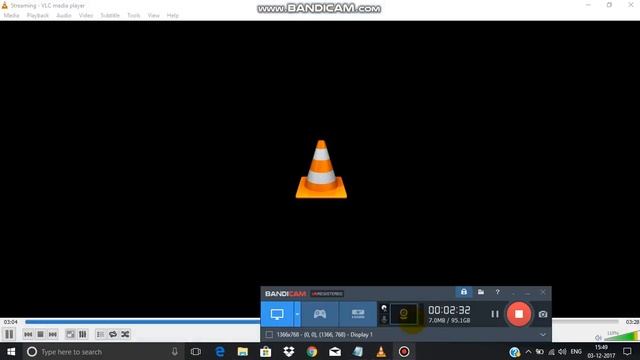Image resolution: width=640 pixels, height=360 pixels.
Task: Select Bandicam screen recording mode
Action: point(277,314)
